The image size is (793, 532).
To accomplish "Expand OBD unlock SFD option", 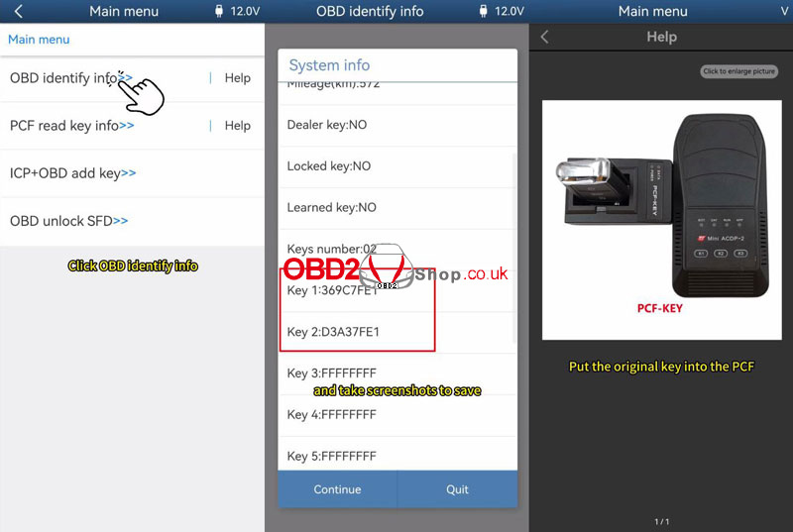I will 68,221.
